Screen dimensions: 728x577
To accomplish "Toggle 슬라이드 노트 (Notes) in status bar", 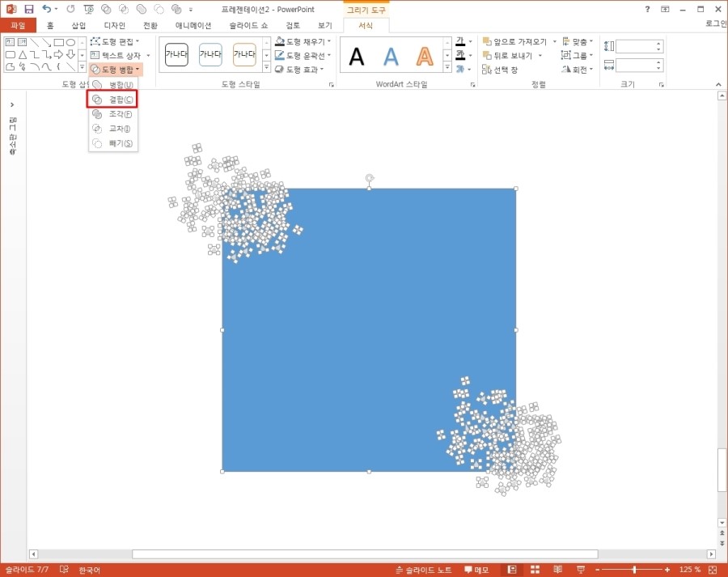I will pos(423,570).
